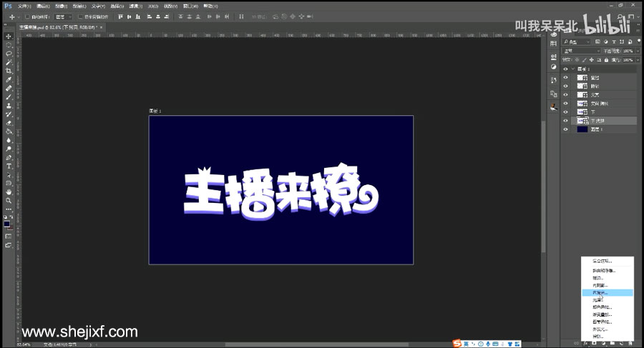Open the Sogou input method icon
Image resolution: width=644 pixels, height=348 pixels.
click(457, 344)
